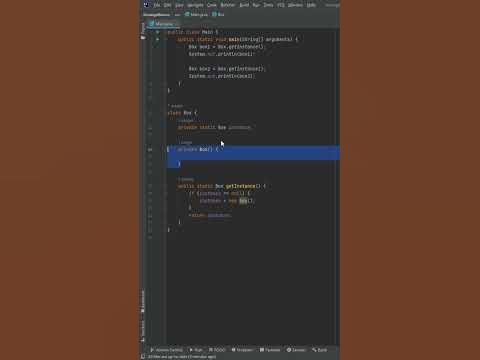
Task: Open the Project tool window stripe
Action: (143, 31)
